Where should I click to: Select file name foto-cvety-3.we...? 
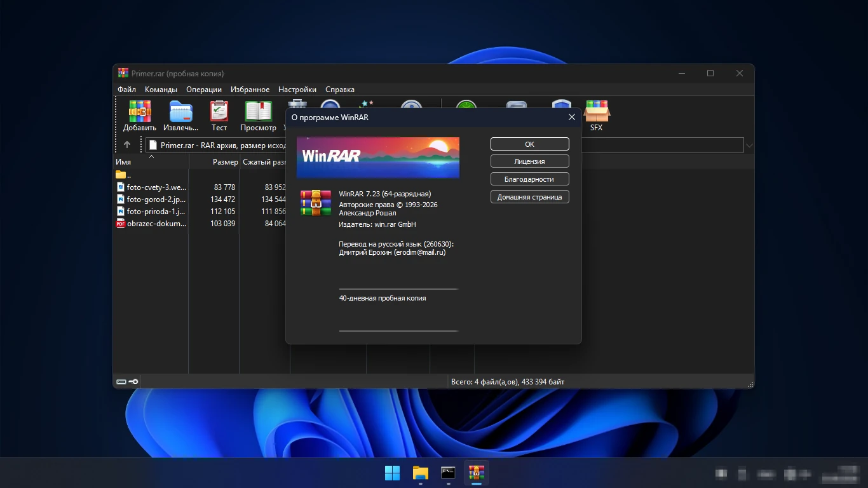tap(156, 187)
